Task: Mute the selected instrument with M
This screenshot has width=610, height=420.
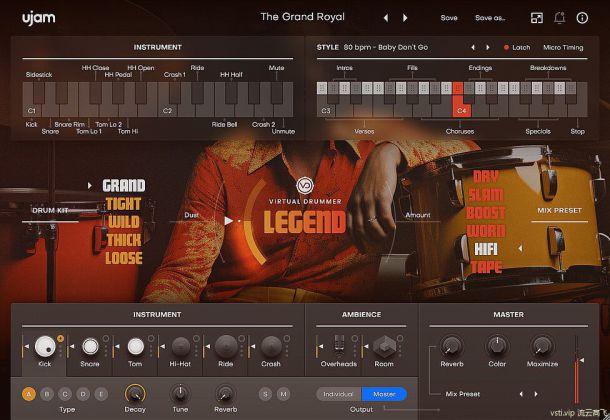Action: tap(284, 394)
